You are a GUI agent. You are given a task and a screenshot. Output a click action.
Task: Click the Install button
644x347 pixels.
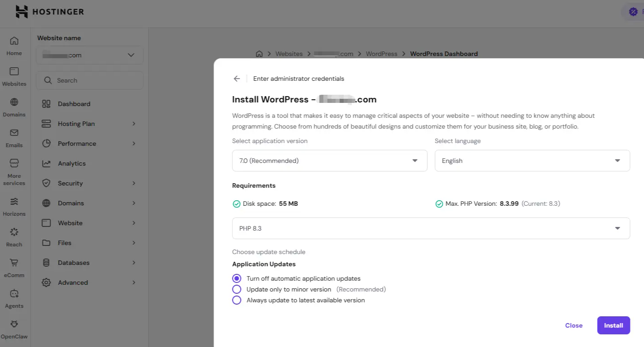coord(613,325)
